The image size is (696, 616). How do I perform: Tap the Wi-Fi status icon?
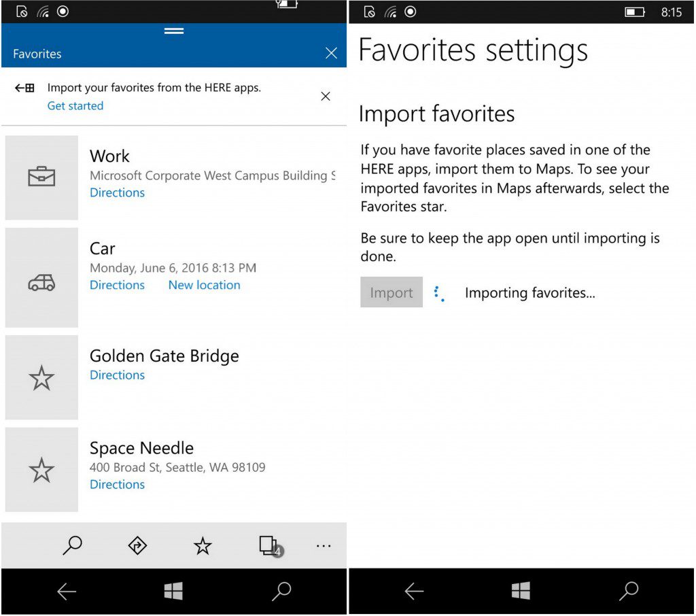click(41, 12)
